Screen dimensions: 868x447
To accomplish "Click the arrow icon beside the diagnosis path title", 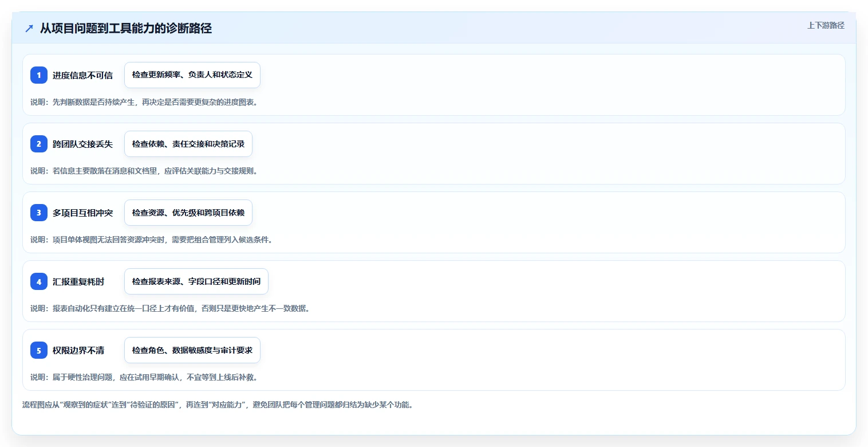I will coord(29,29).
